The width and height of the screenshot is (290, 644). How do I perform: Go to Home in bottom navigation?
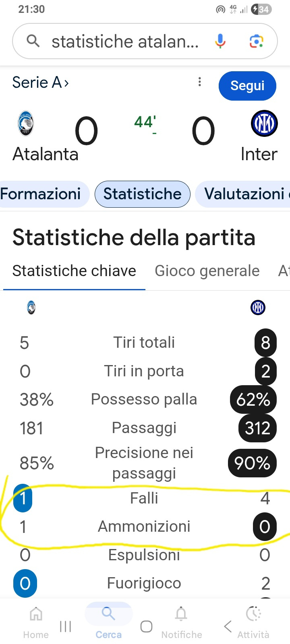pyautogui.click(x=36, y=622)
